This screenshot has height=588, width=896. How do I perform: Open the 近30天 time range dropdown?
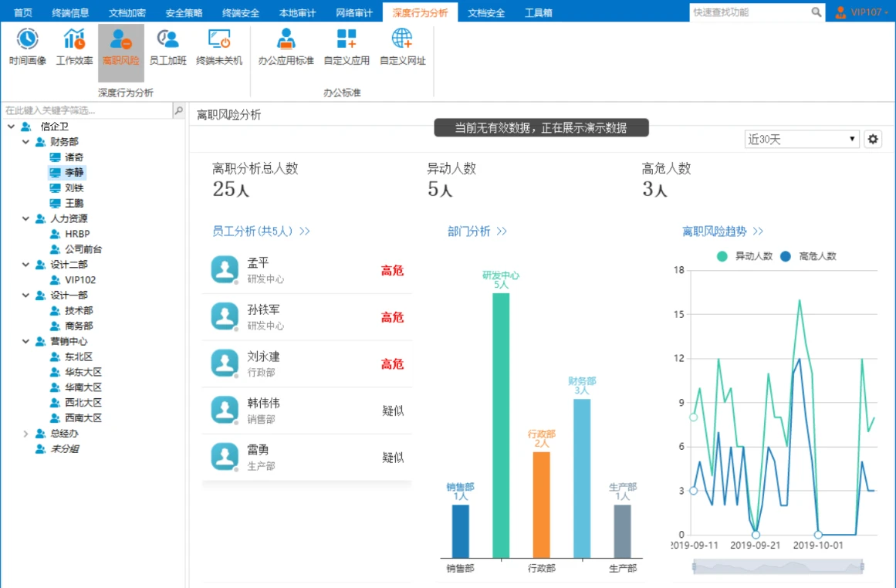point(802,139)
